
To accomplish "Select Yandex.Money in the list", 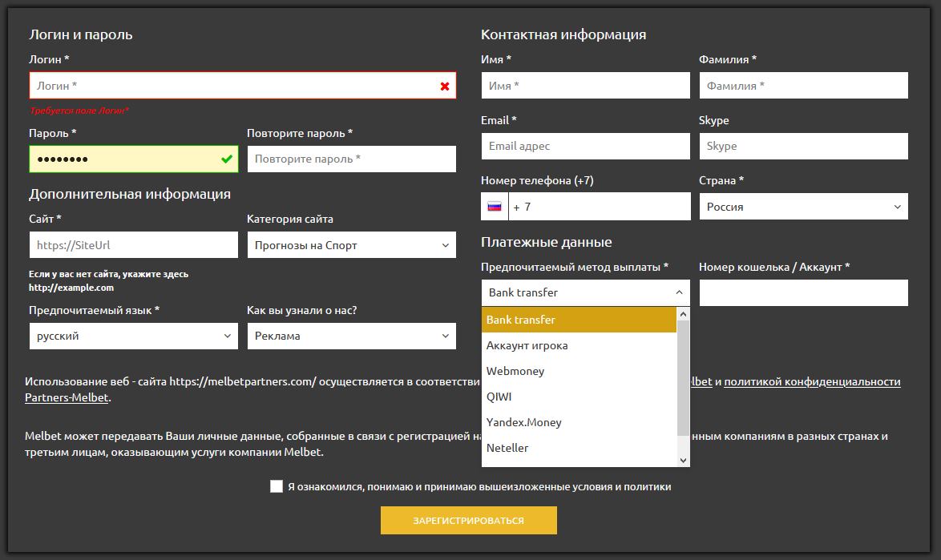I will 523,422.
